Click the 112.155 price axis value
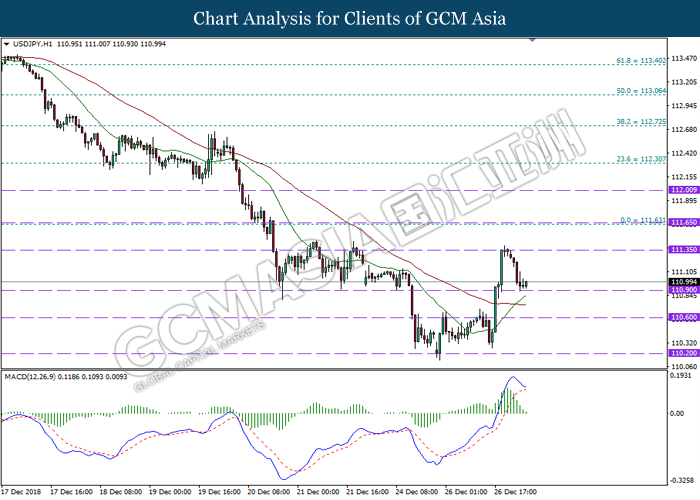Screen dimensions: 700x500 click(x=684, y=177)
